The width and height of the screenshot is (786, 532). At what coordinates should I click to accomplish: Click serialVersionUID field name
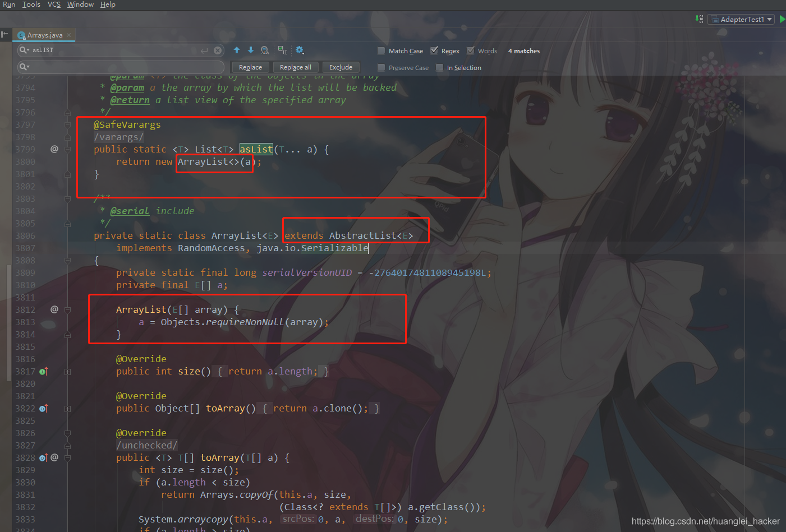pyautogui.click(x=307, y=272)
